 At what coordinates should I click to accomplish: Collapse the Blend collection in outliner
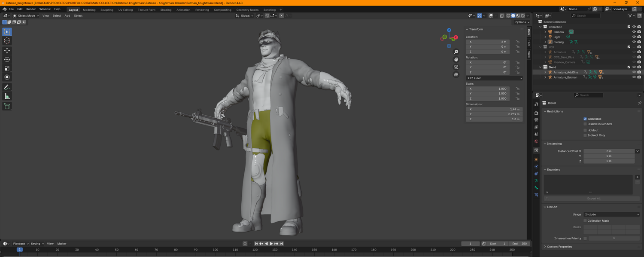(541, 67)
